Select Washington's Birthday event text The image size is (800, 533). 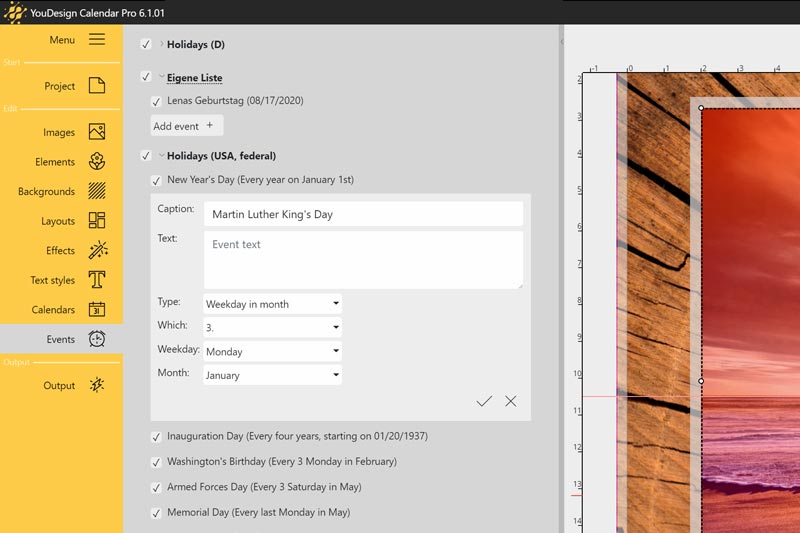(x=282, y=462)
